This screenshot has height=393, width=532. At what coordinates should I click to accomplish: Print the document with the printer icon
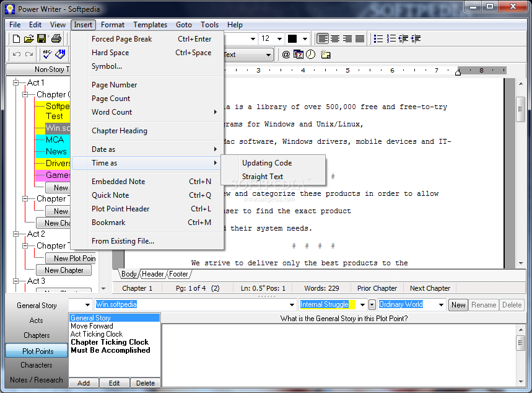[x=56, y=38]
